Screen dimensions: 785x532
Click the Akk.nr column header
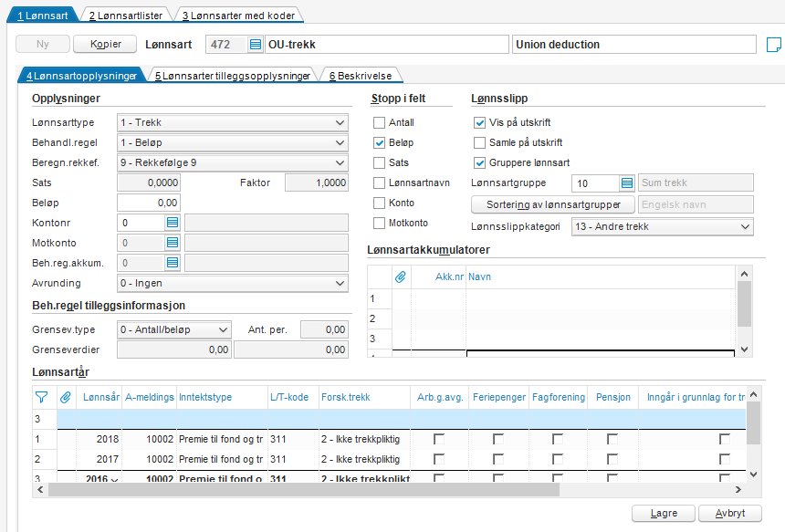[439, 276]
